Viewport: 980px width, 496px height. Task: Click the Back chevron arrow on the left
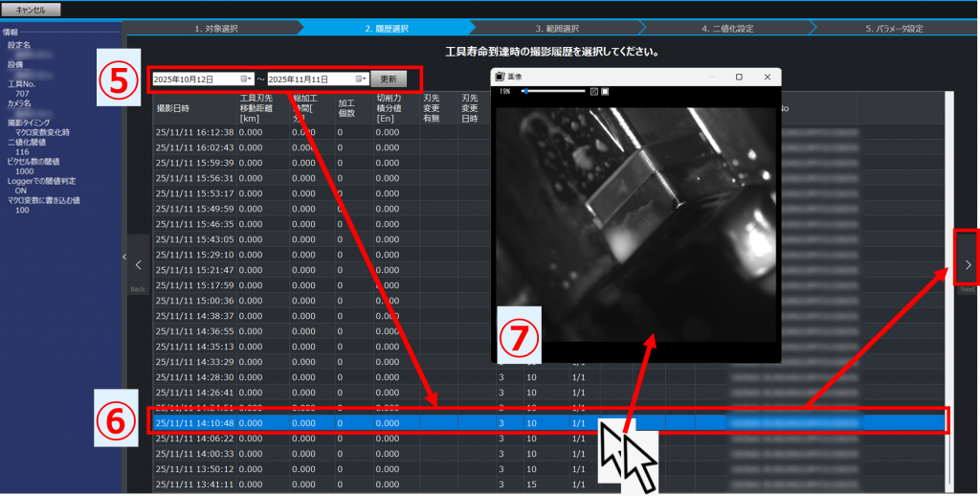coord(138,264)
